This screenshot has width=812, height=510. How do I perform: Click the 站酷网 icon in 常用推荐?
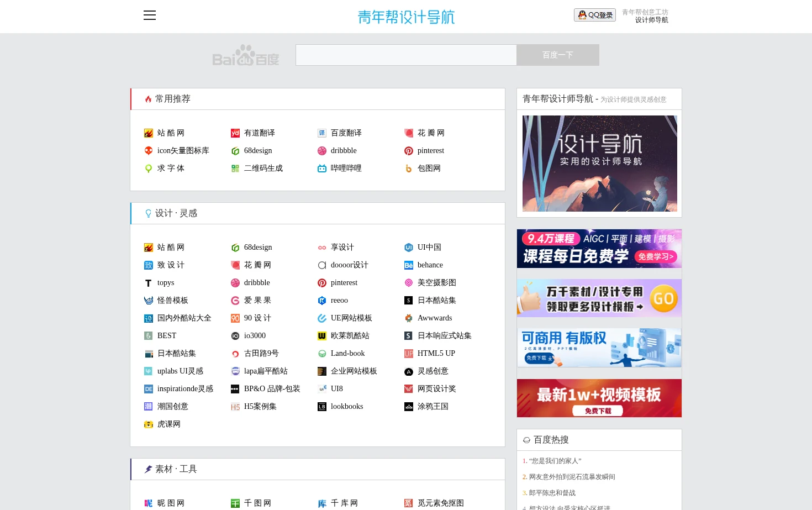click(x=149, y=133)
